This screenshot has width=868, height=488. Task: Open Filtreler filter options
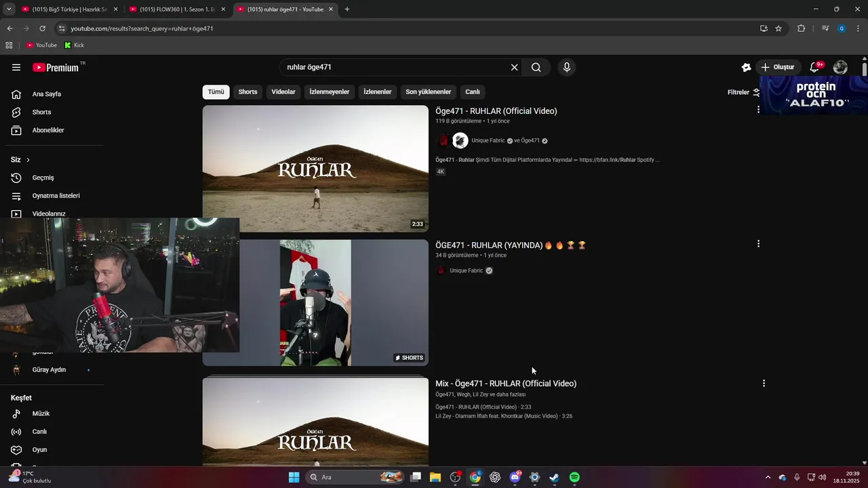(744, 92)
